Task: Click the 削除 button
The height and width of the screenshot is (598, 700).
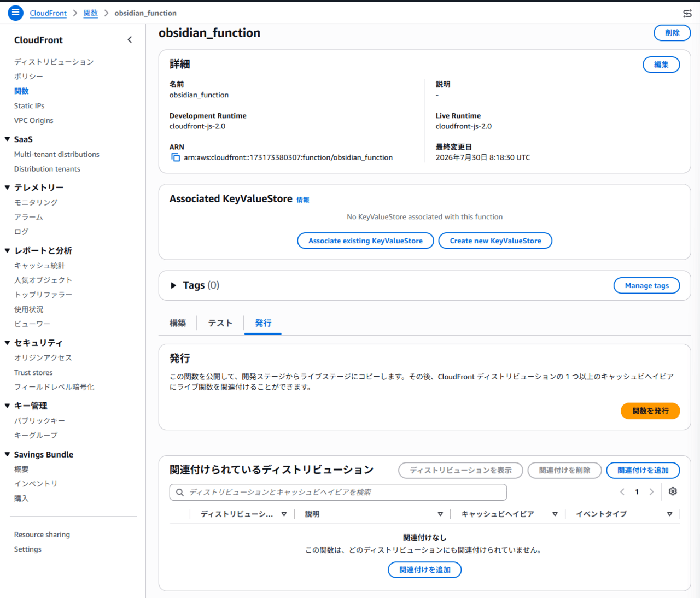Action: [672, 33]
